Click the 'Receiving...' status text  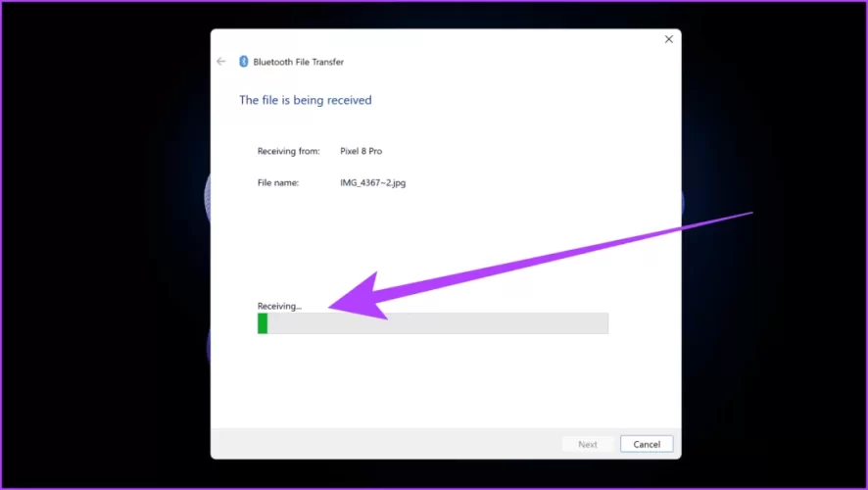(x=279, y=306)
